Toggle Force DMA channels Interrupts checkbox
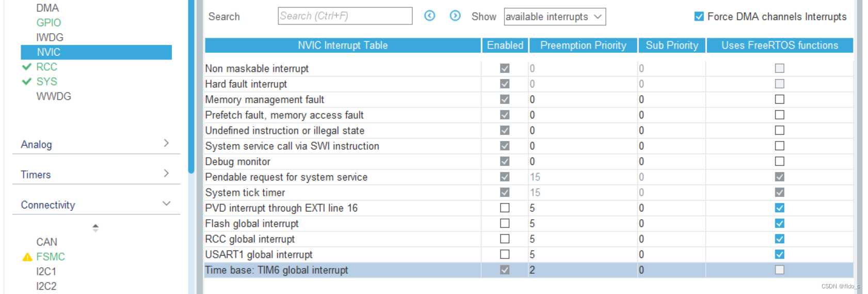The image size is (868, 294). tap(699, 17)
